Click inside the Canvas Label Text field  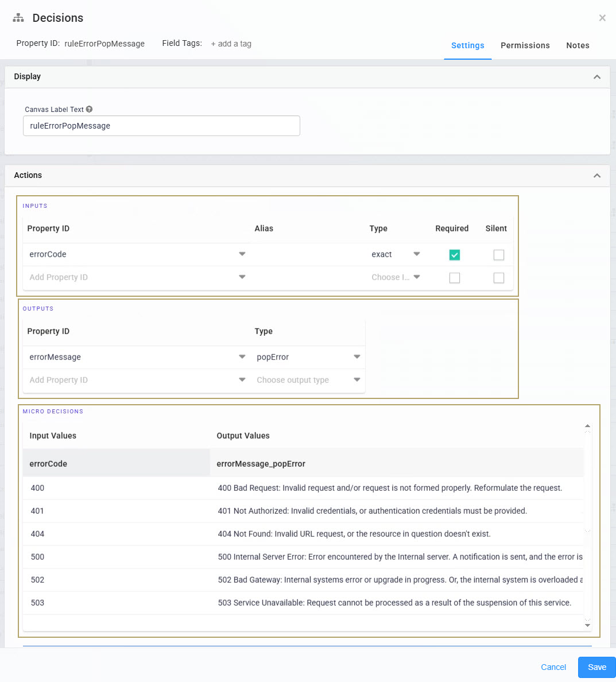(x=161, y=125)
